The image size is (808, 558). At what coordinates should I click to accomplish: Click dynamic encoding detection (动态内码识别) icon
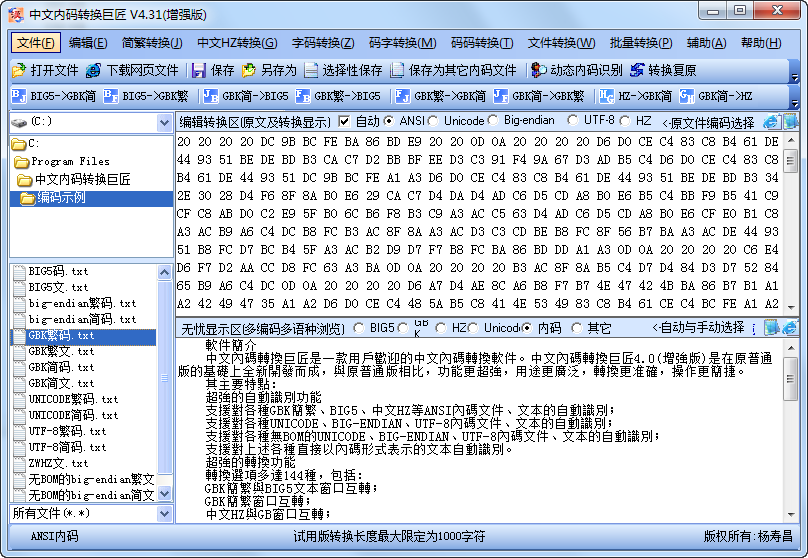pyautogui.click(x=538, y=70)
